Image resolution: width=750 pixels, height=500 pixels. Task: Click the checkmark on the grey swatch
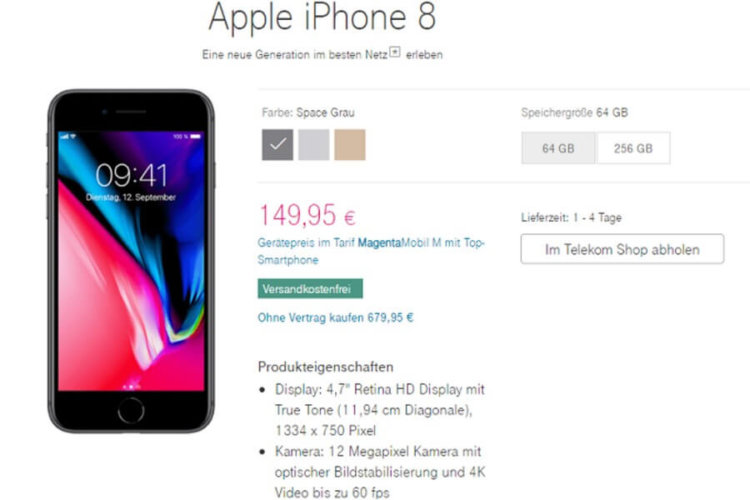(x=278, y=144)
